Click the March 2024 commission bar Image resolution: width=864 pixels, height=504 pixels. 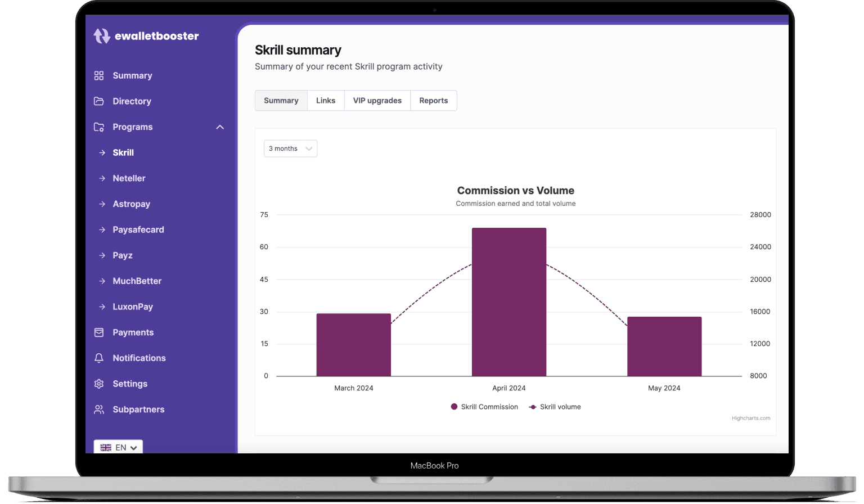[354, 345]
